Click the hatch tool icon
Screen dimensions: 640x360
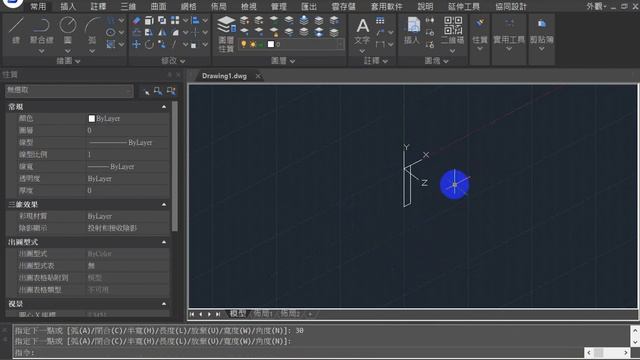point(111,44)
